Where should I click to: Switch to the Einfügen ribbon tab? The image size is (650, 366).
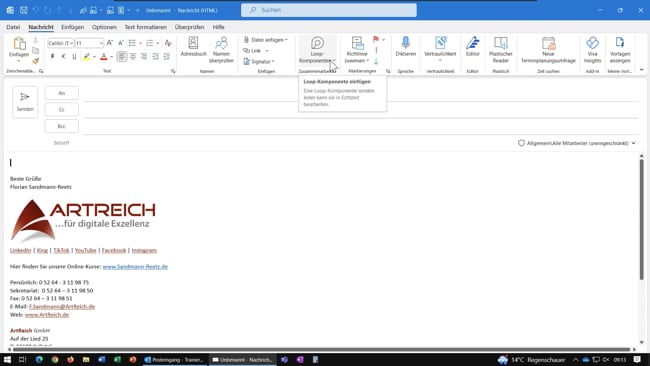pyautogui.click(x=73, y=27)
